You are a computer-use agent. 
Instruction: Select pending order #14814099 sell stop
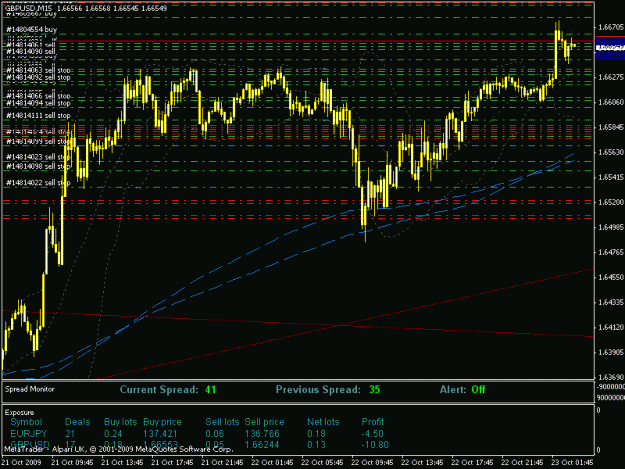point(38,141)
